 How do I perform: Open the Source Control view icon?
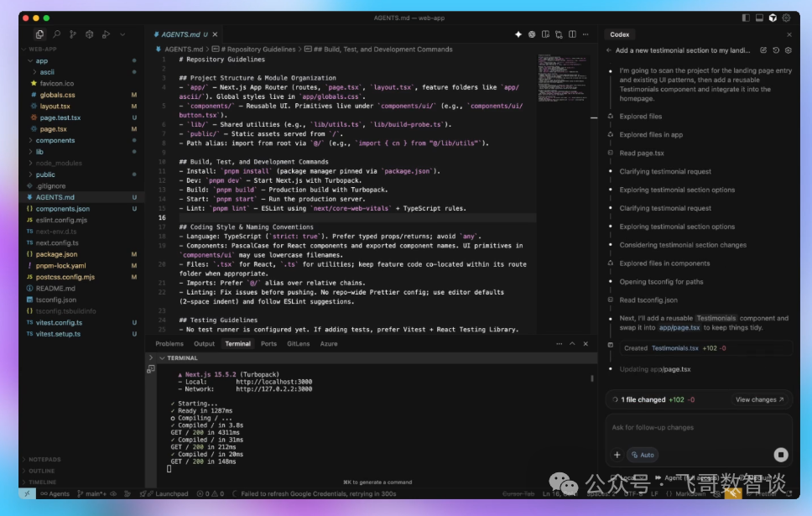(x=73, y=34)
